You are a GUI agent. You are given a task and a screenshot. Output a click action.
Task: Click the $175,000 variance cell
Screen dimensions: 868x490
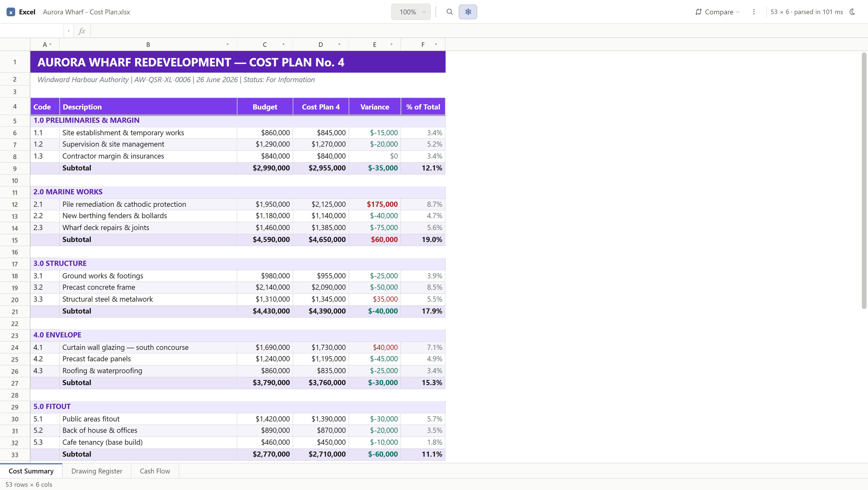click(x=375, y=204)
